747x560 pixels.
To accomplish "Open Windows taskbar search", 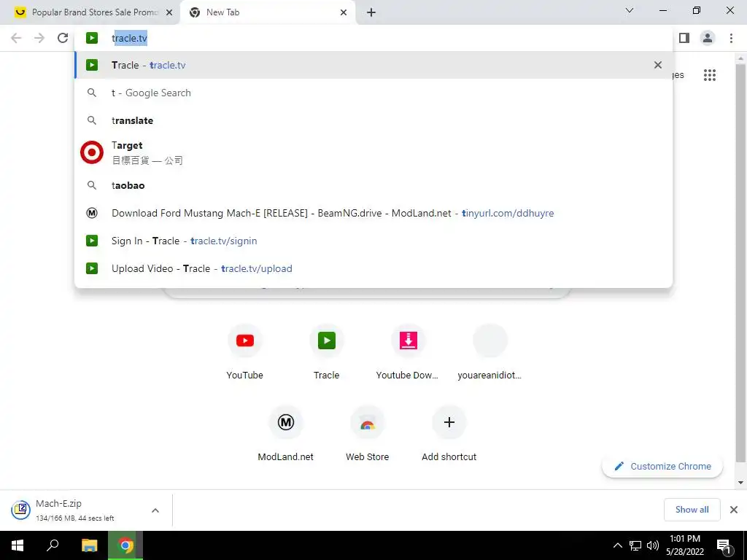I will point(53,545).
